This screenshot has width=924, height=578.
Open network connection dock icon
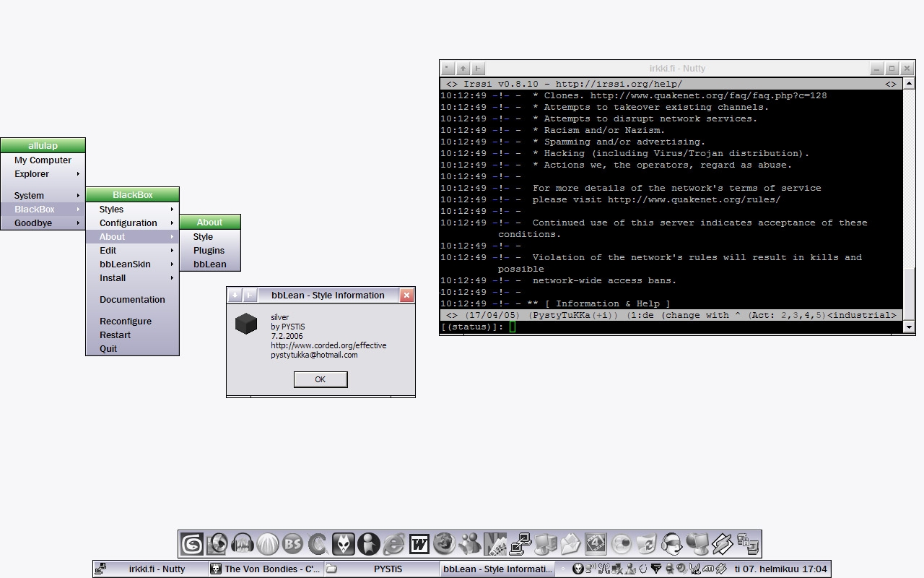coord(520,543)
